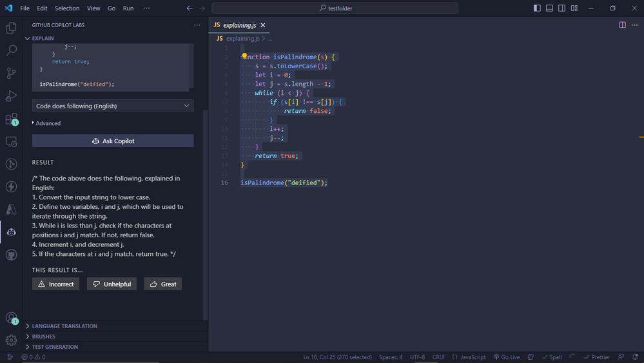Toggle Prettier formatter in status bar

coord(596,357)
